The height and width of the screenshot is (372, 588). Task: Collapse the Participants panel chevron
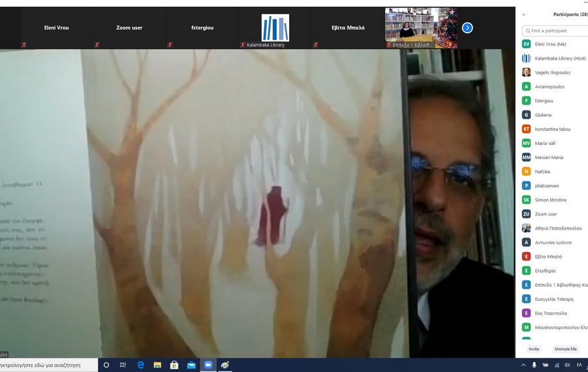pos(524,15)
